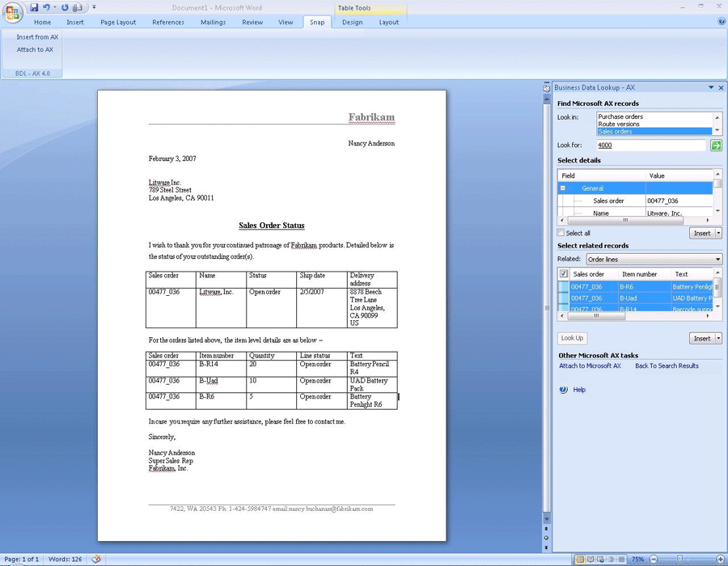Open task pane options dropdown arrow
This screenshot has width=728, height=566.
[711, 87]
